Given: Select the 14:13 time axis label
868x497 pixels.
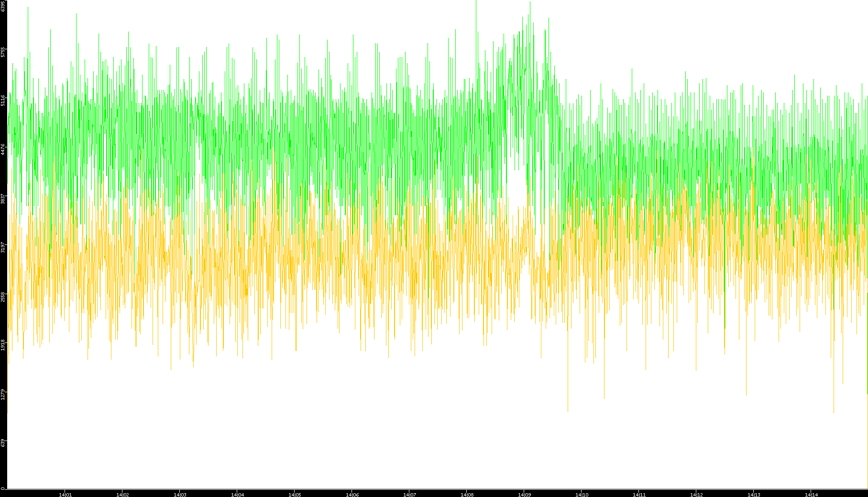Looking at the screenshot, I should coord(754,495).
